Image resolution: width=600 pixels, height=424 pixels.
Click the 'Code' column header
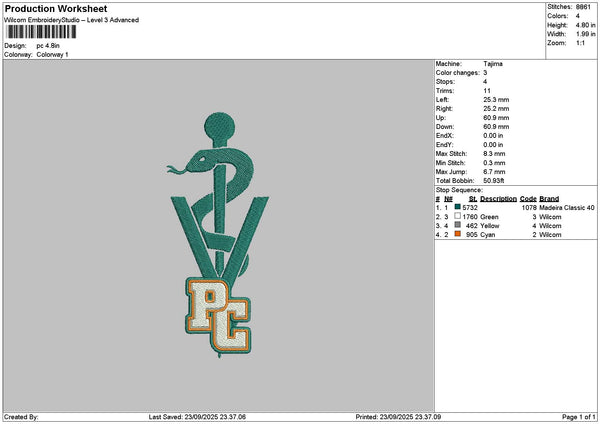[528, 199]
